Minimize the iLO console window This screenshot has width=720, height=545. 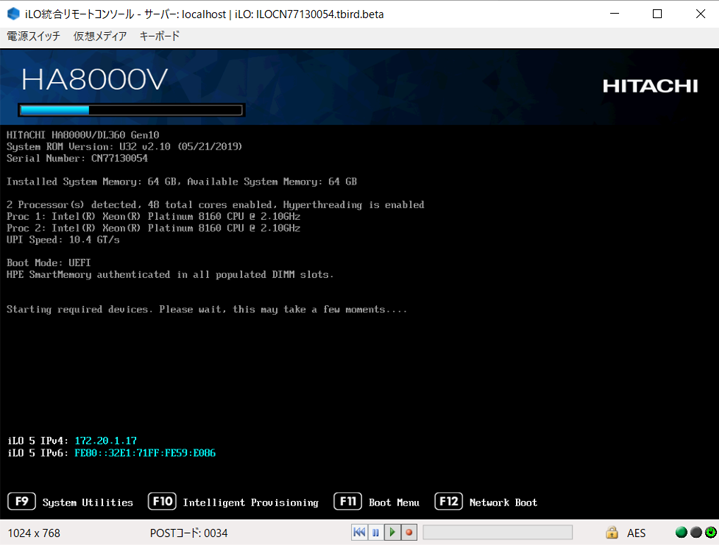[614, 14]
